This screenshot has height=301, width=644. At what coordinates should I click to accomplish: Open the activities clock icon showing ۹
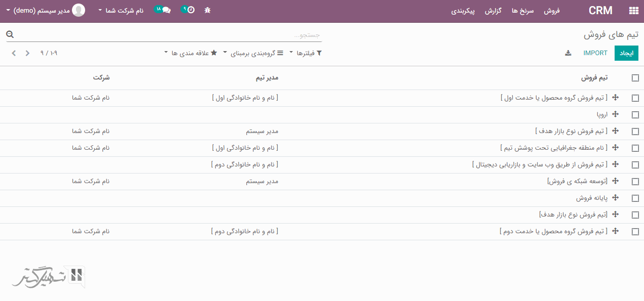[x=188, y=10]
